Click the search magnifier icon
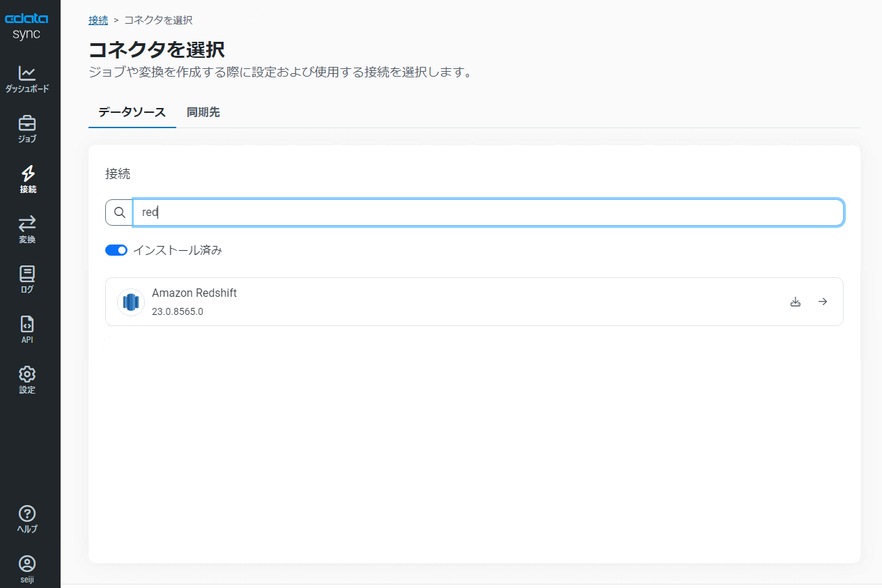 (x=119, y=212)
